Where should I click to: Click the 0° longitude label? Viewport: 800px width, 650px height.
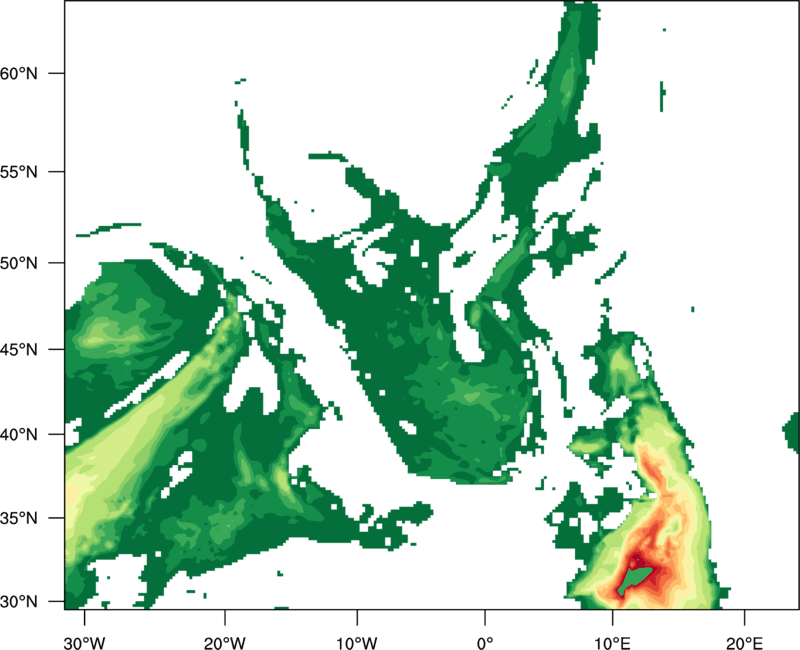(x=485, y=643)
